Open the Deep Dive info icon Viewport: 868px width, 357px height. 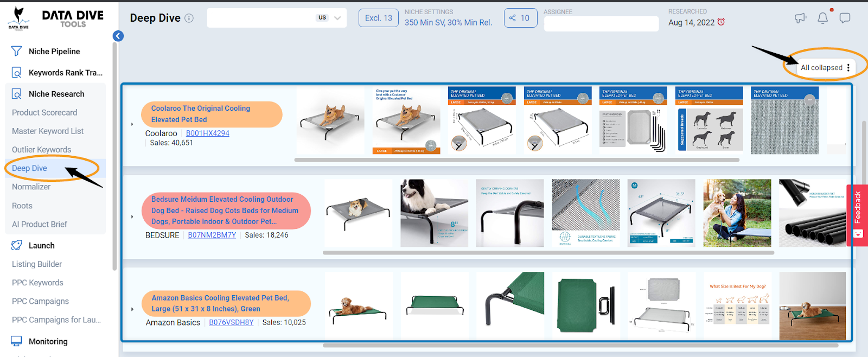189,18
